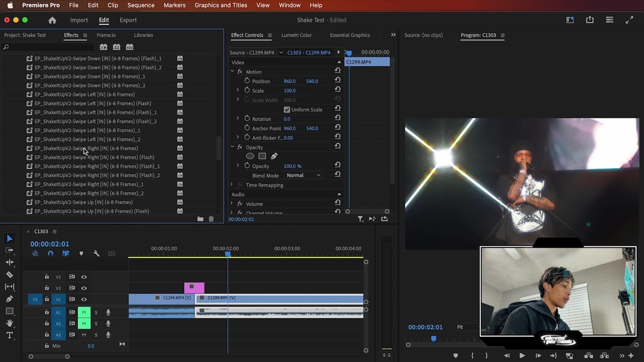This screenshot has height=362, width=644.
Task: Reset Position parameter in Effect Controls
Action: (x=338, y=81)
